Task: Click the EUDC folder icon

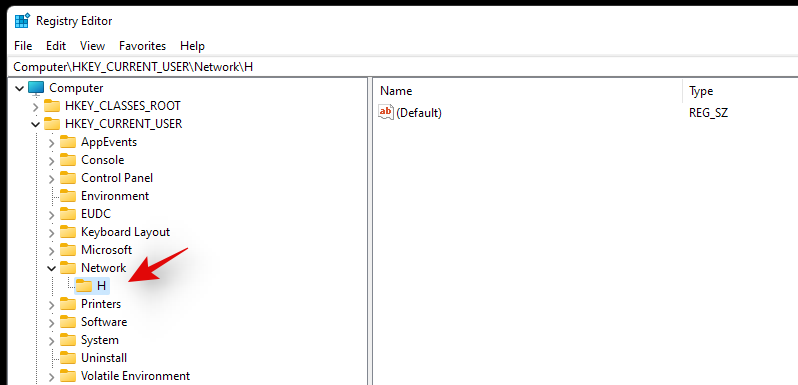Action: pos(68,214)
